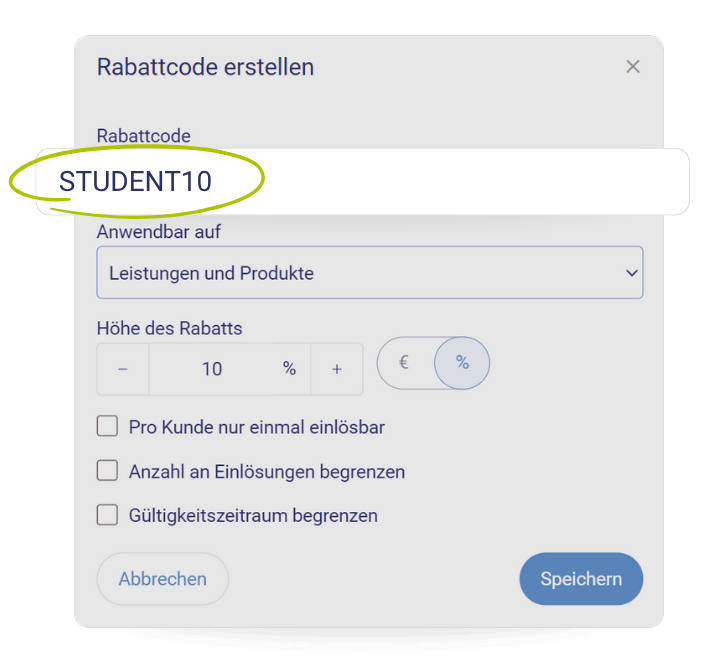The image size is (715, 666).
Task: Open the Leistungen und Produkte dropdown
Action: tap(370, 273)
